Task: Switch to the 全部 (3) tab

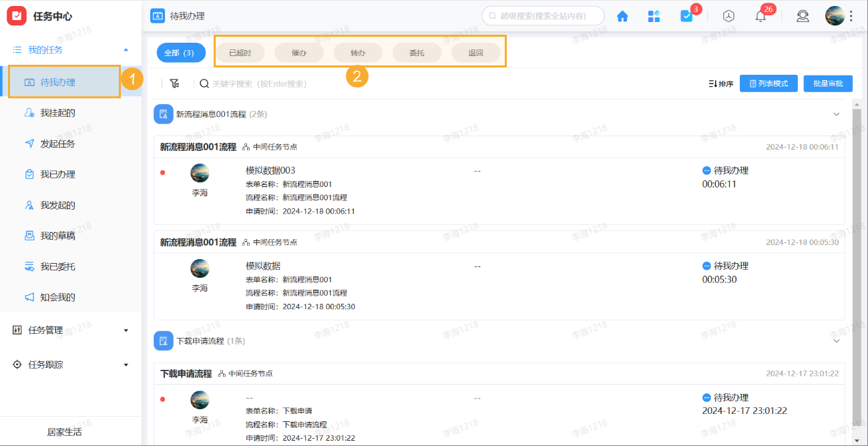Action: [x=180, y=51]
